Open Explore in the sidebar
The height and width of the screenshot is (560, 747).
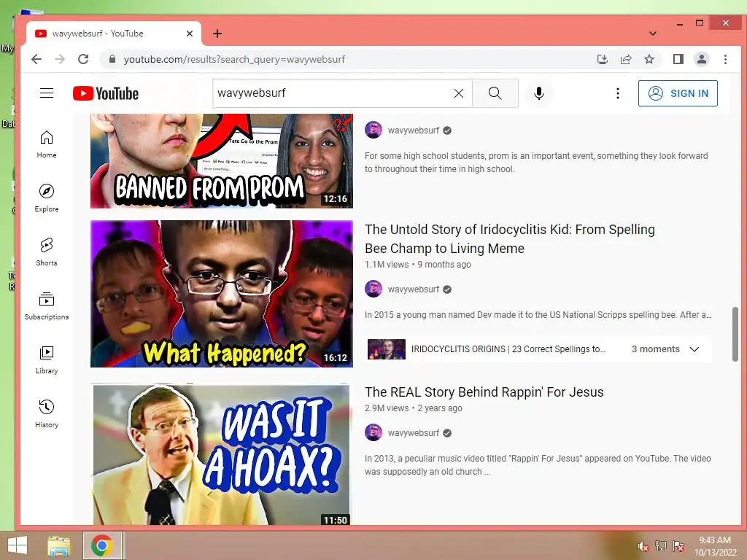(x=47, y=198)
